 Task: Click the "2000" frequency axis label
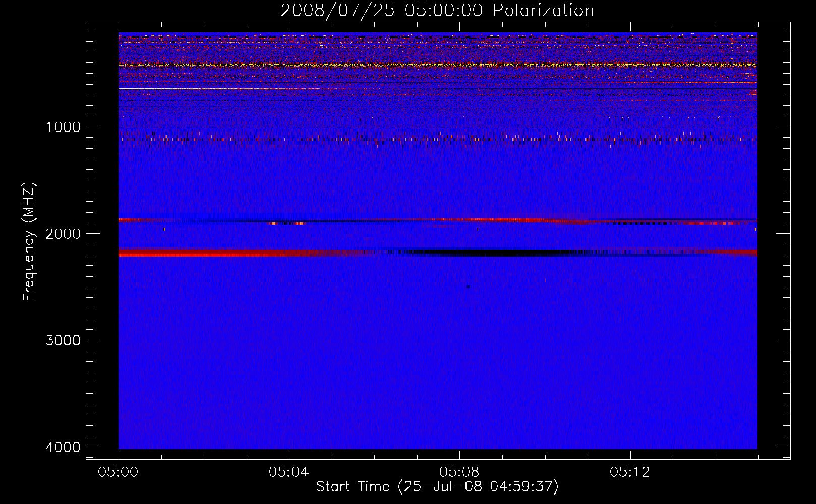click(63, 233)
